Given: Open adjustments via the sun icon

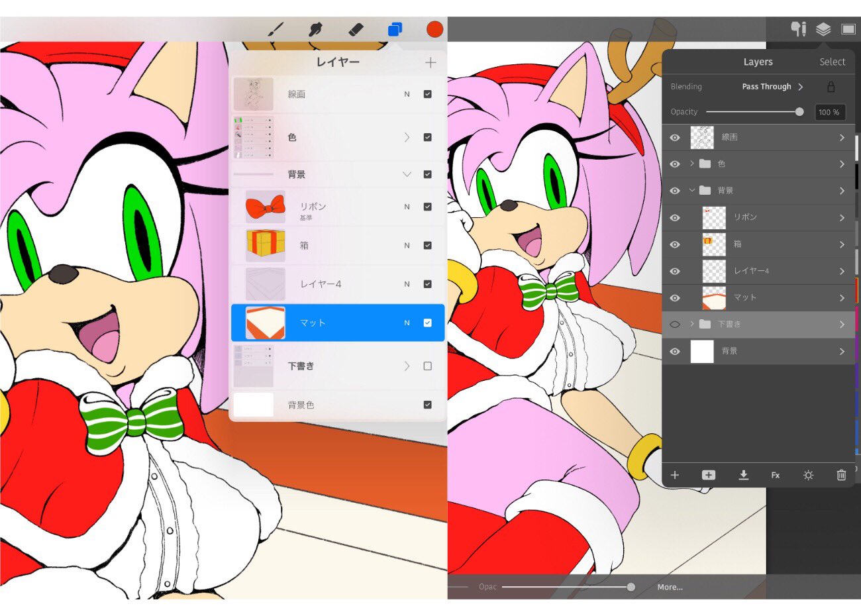Looking at the screenshot, I should pyautogui.click(x=808, y=475).
